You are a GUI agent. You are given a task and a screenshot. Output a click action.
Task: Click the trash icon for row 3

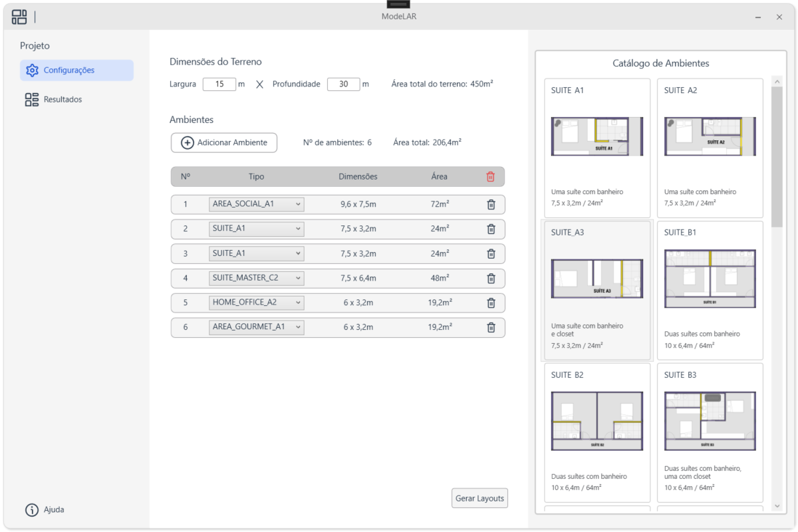click(x=491, y=254)
